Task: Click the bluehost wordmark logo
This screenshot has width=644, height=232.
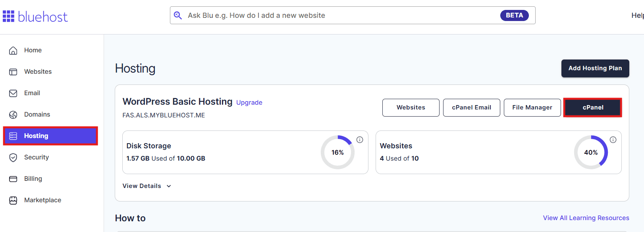Action: pos(43,17)
